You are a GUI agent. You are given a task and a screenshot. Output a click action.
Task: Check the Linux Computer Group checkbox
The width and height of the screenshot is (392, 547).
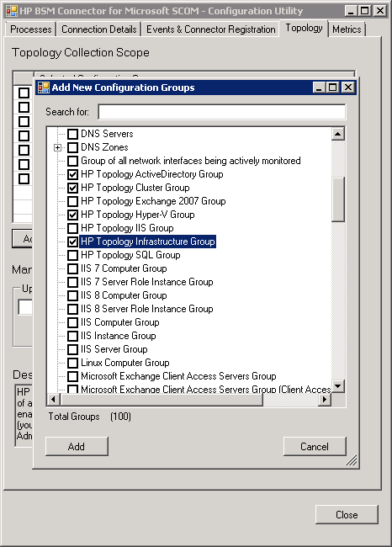click(72, 364)
